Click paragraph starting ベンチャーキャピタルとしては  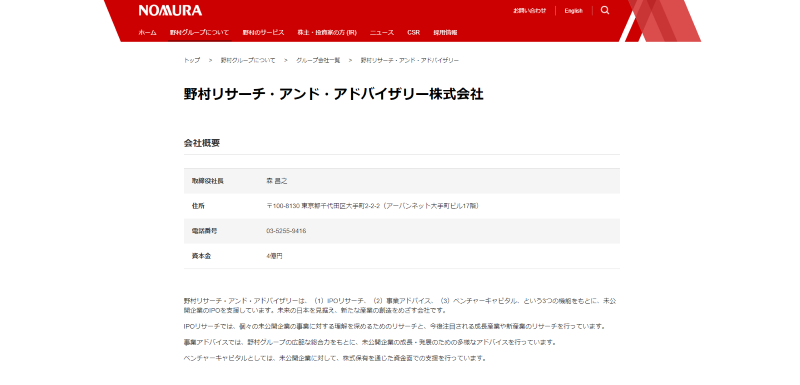(x=335, y=358)
